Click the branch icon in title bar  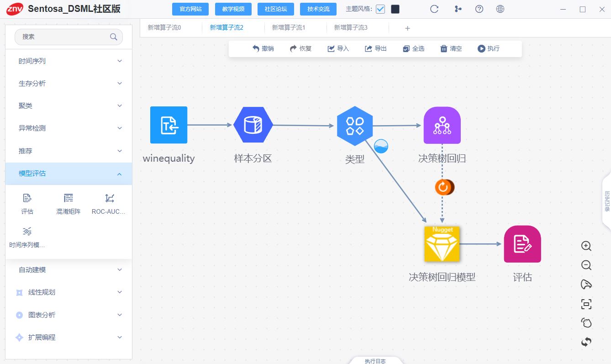pyautogui.click(x=458, y=9)
